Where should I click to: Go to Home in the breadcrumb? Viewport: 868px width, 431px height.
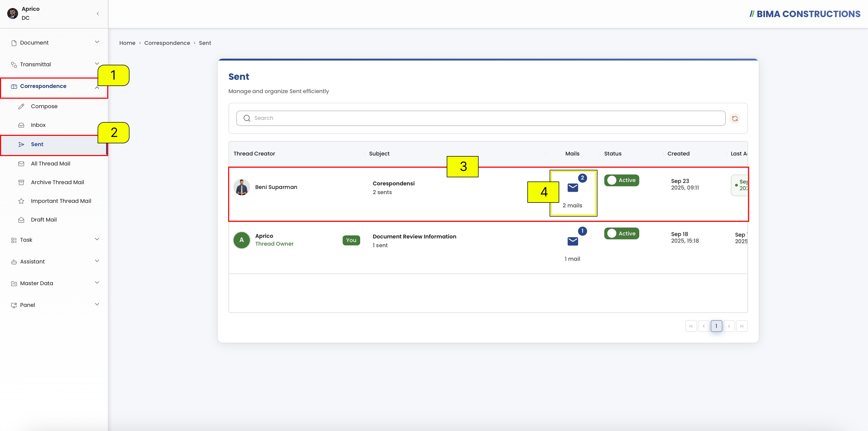tap(127, 43)
